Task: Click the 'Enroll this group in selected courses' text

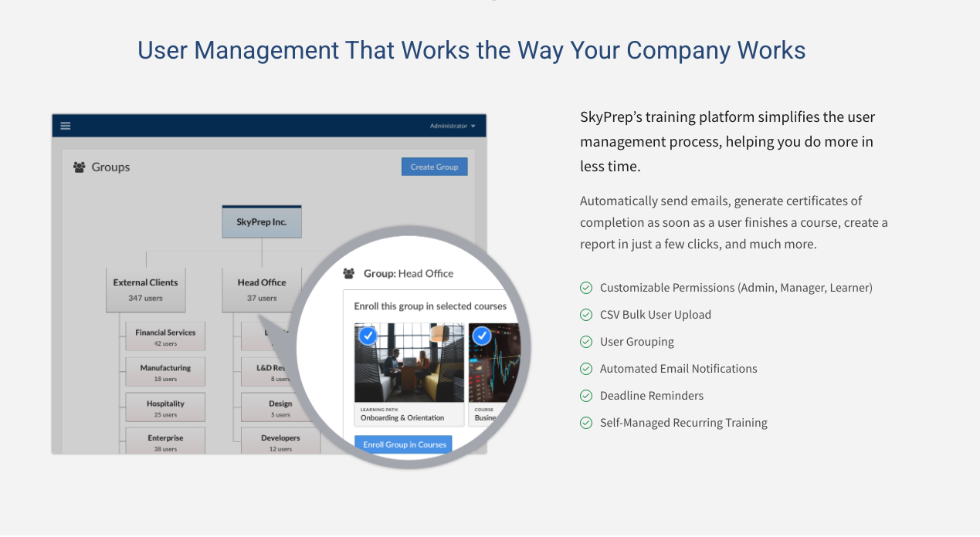Action: pyautogui.click(x=430, y=306)
